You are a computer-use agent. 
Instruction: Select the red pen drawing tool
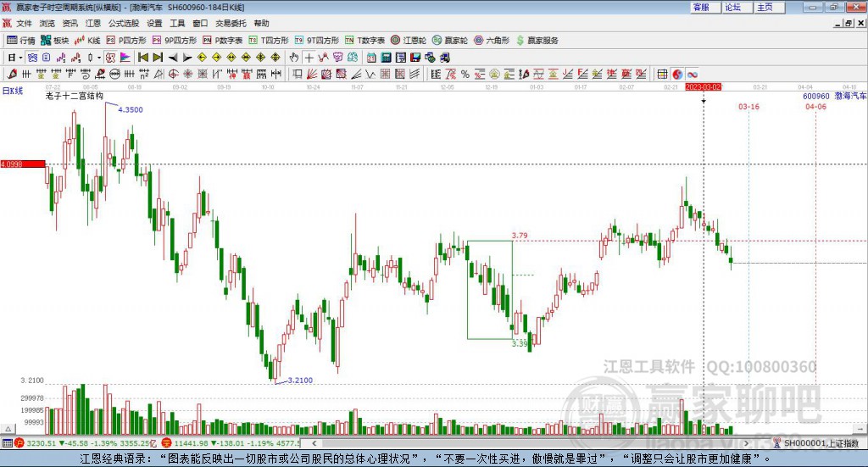click(x=12, y=74)
